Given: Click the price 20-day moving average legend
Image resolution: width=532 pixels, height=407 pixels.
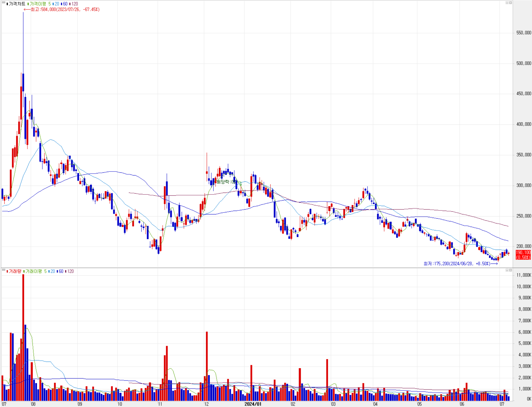Looking at the screenshot, I should (x=57, y=4).
